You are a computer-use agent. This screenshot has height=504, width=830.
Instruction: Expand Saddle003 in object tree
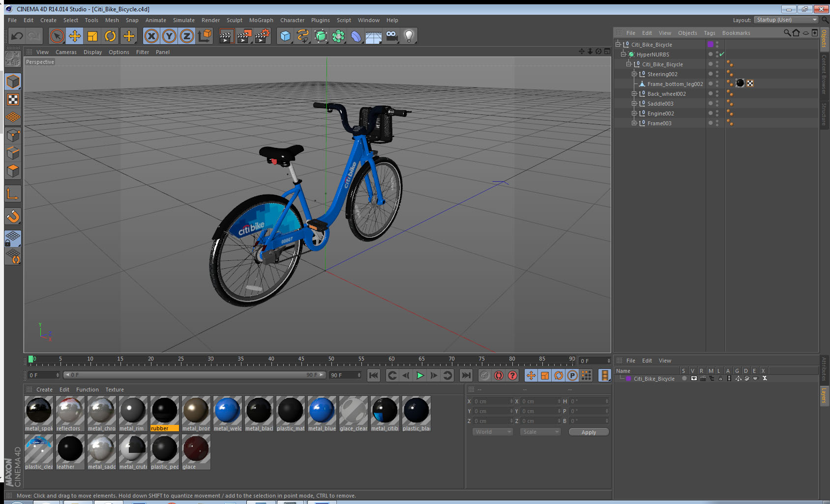[634, 104]
